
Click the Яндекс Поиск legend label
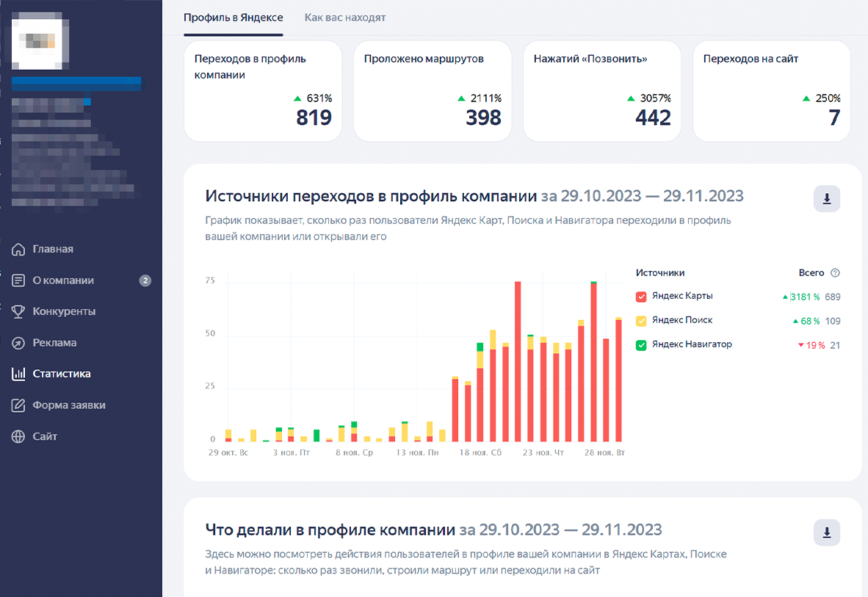point(682,320)
